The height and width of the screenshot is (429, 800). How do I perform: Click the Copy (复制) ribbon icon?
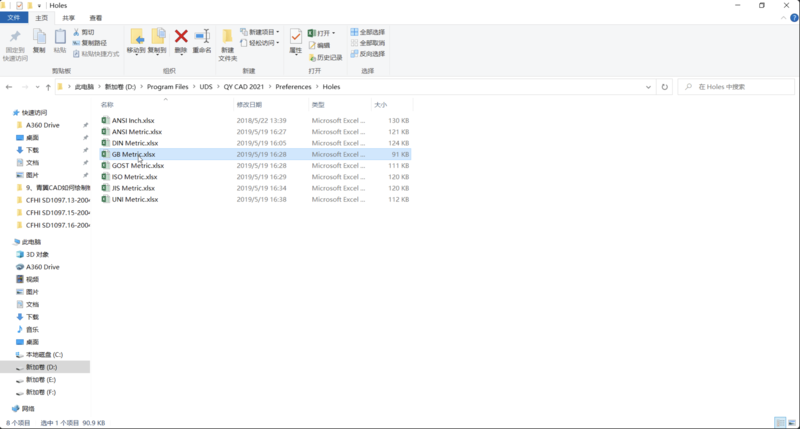click(39, 41)
